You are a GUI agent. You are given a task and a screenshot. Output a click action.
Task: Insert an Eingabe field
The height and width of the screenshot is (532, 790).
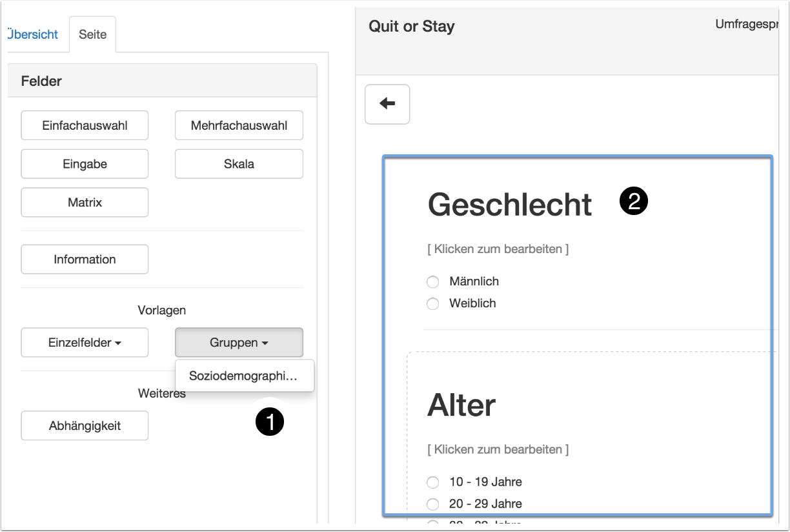pos(85,164)
